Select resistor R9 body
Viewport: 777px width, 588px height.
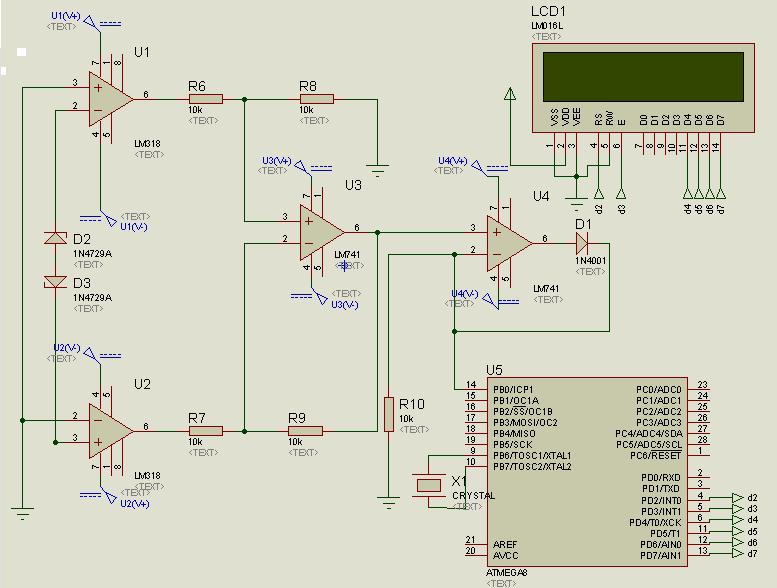pos(306,431)
